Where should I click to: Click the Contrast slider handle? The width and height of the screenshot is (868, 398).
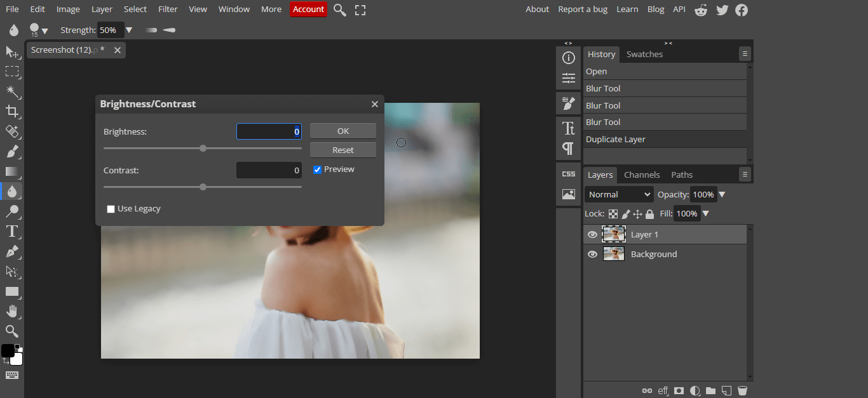point(202,187)
